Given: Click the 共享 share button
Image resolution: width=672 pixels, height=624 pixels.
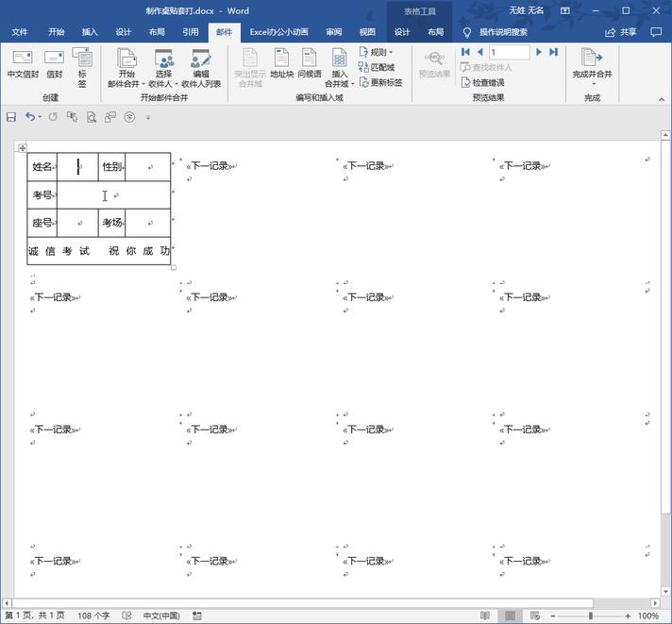Looking at the screenshot, I should pyautogui.click(x=620, y=32).
